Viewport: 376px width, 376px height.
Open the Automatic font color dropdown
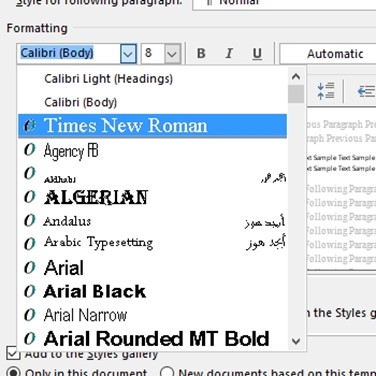point(328,54)
